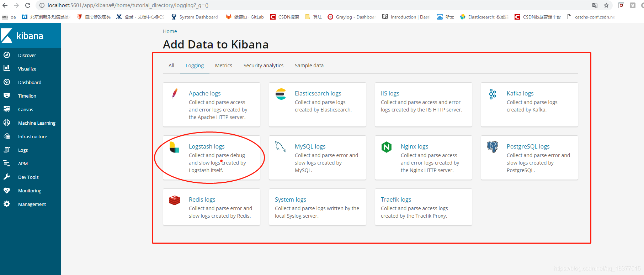Screen dimensions: 644x275
Task: Open GitLab bookmark
Action: click(245, 17)
